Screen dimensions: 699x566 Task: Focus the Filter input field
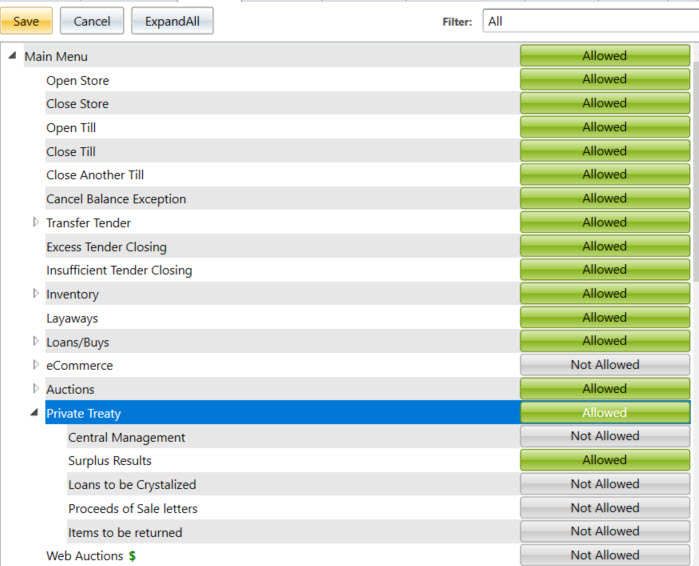click(x=590, y=21)
